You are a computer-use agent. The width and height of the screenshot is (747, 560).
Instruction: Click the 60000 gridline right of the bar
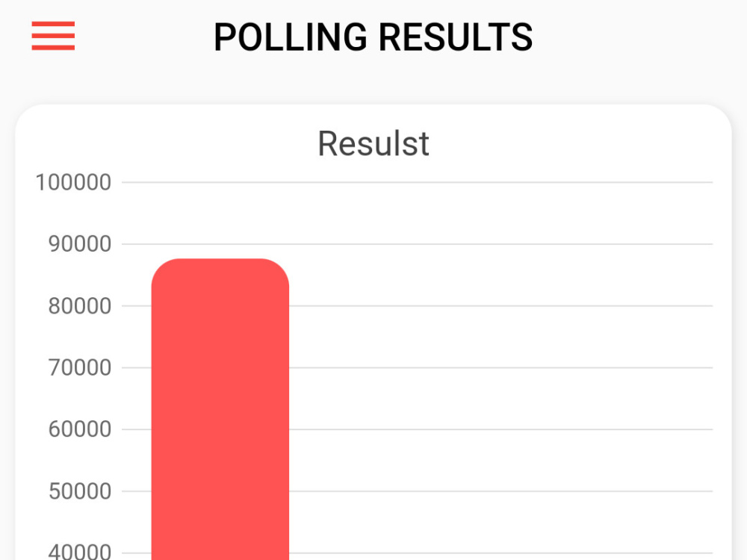point(500,429)
